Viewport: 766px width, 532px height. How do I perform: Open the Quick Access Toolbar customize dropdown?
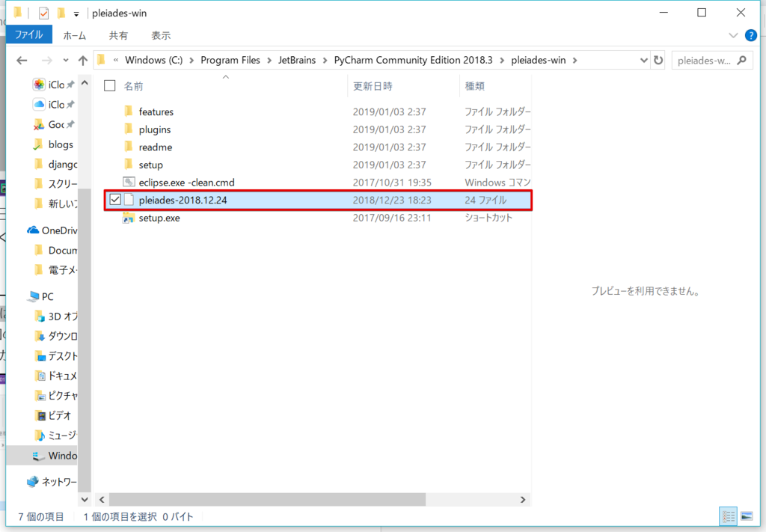tap(76, 14)
